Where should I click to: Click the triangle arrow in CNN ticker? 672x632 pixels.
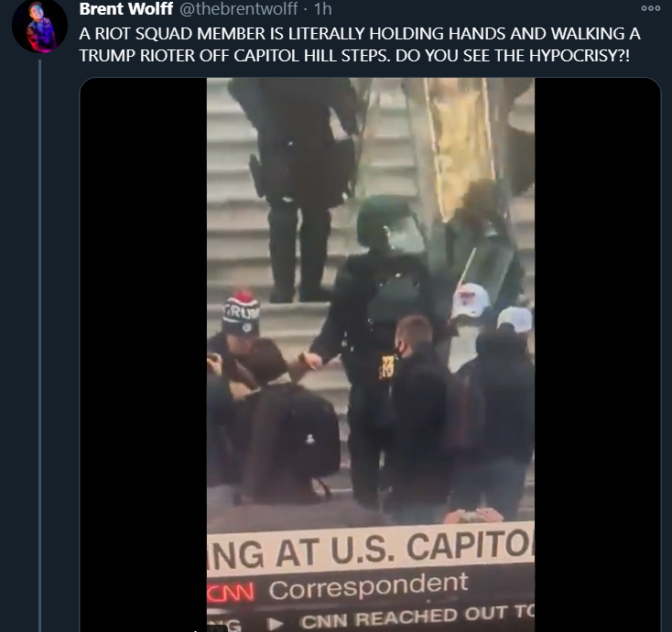coord(276,624)
